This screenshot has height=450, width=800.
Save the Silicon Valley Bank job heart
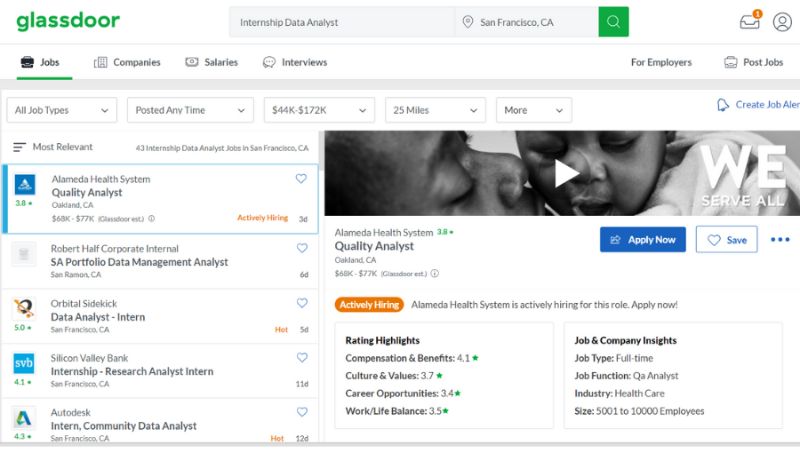pyautogui.click(x=302, y=358)
